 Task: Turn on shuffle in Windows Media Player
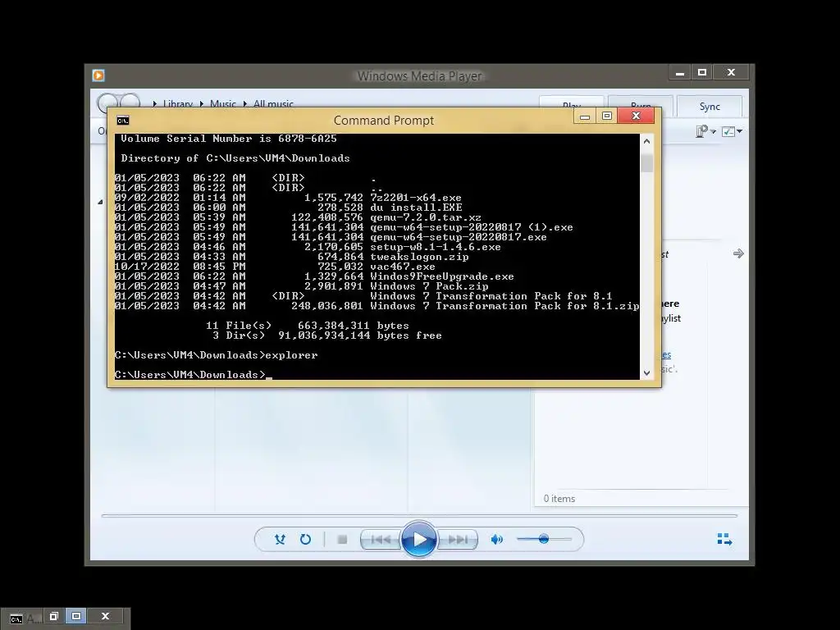tap(280, 540)
